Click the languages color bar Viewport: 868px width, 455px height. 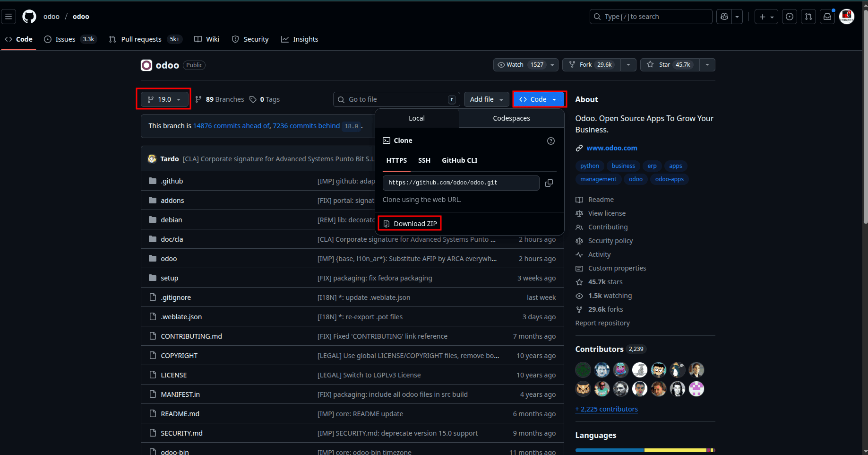tap(645, 450)
